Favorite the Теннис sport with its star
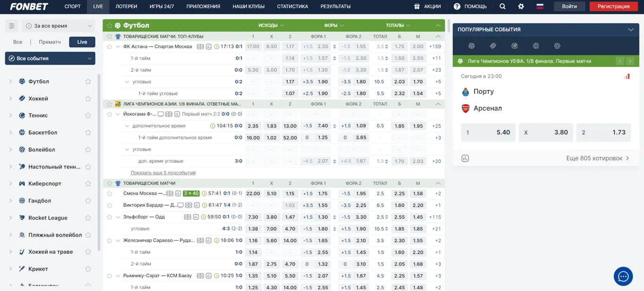This screenshot has width=644, height=291. (88, 116)
